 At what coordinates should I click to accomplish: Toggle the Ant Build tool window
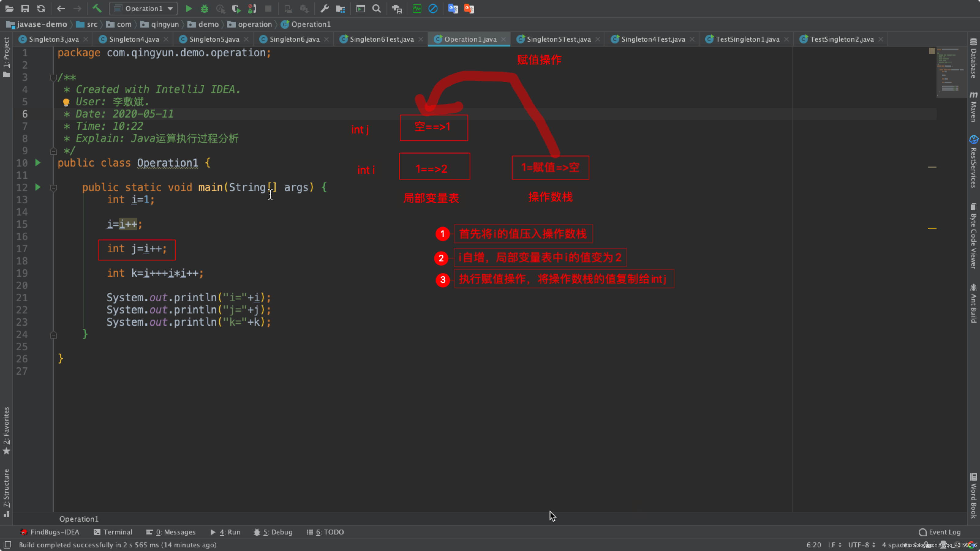974,303
